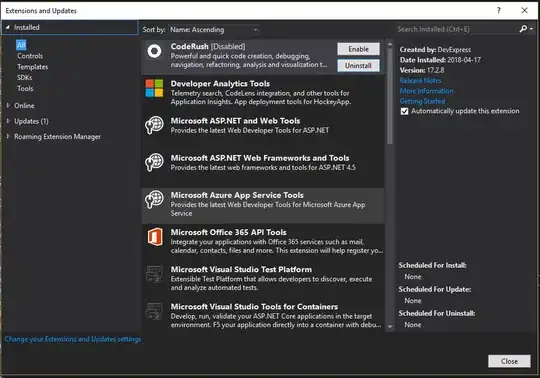
Task: Open the help question mark icon
Action: click(498, 10)
